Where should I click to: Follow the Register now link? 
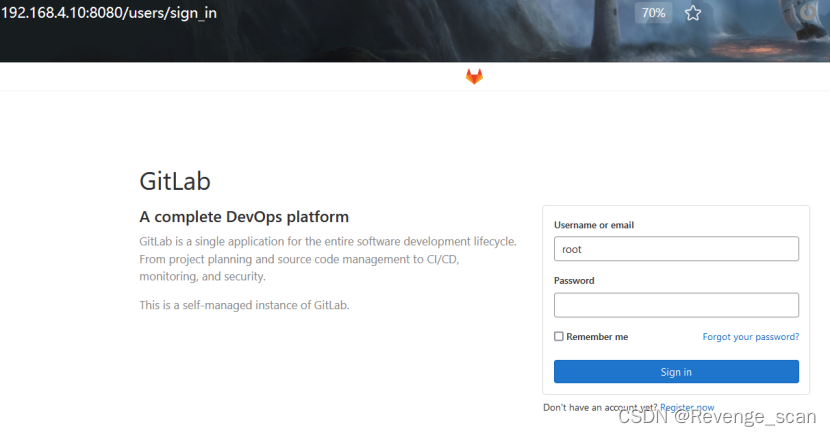(x=687, y=407)
